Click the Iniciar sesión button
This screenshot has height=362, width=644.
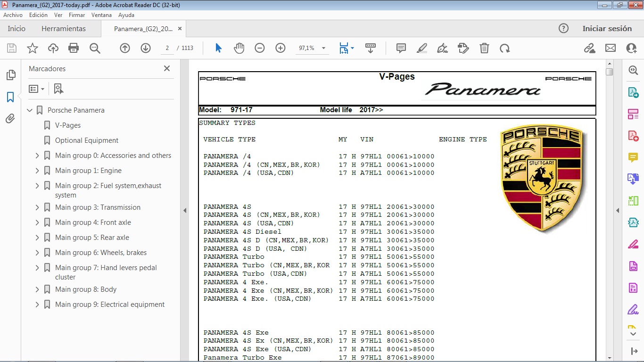pyautogui.click(x=607, y=28)
